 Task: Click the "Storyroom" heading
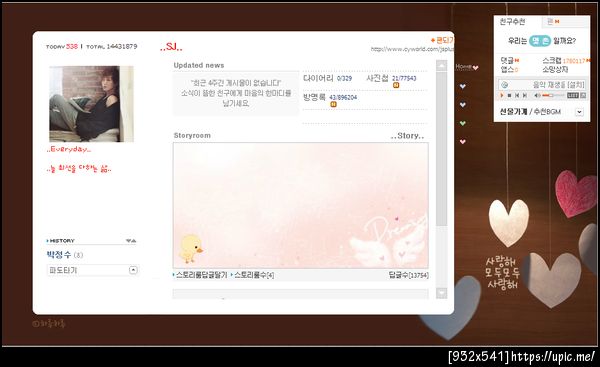192,135
